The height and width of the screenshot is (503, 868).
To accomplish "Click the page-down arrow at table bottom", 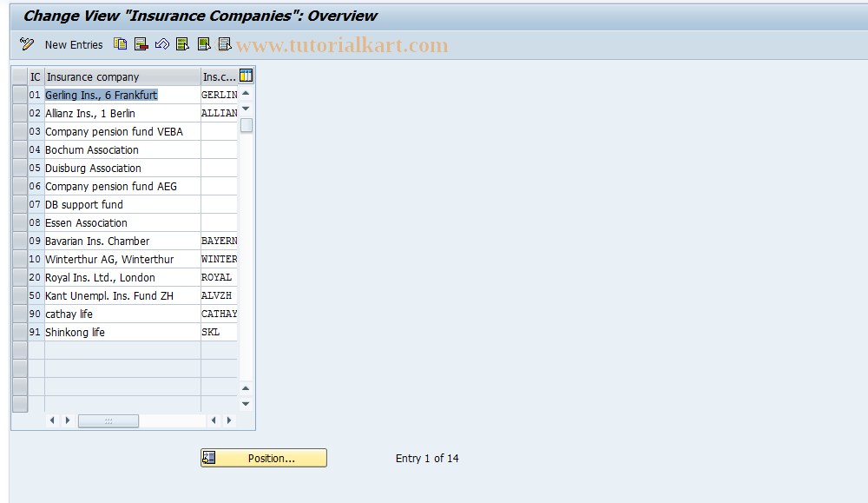I will point(246,404).
